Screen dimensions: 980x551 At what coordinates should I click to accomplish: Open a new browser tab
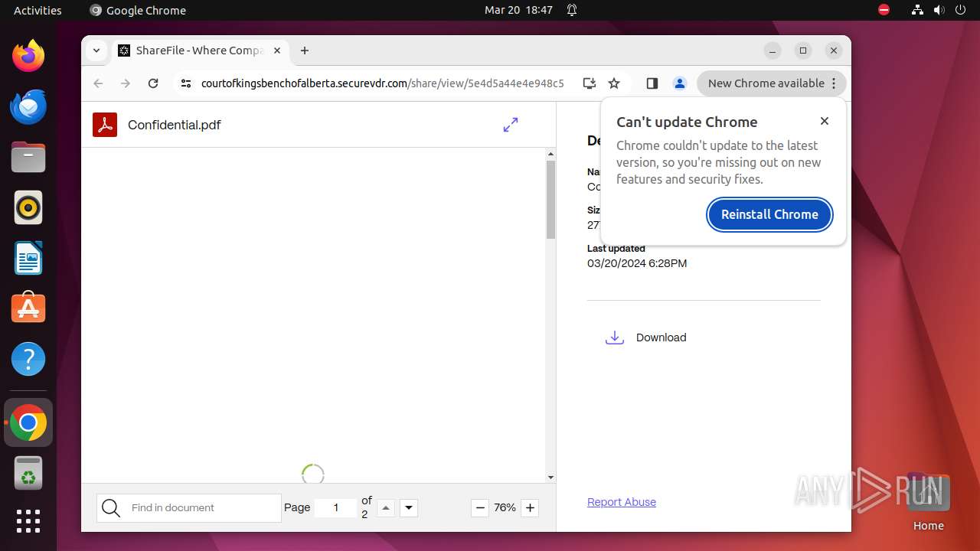point(305,51)
